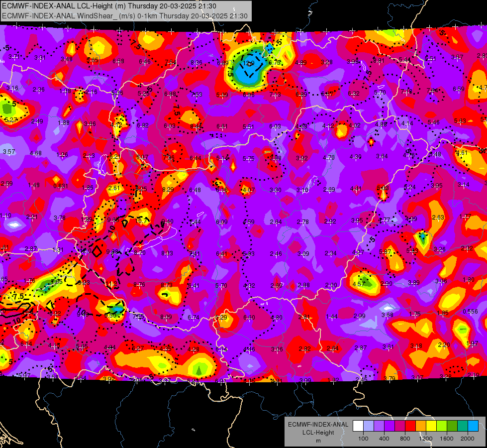Screen dimensions: 487x448
Task: Click the 8.33 grid point value
Action: pos(167,253)
